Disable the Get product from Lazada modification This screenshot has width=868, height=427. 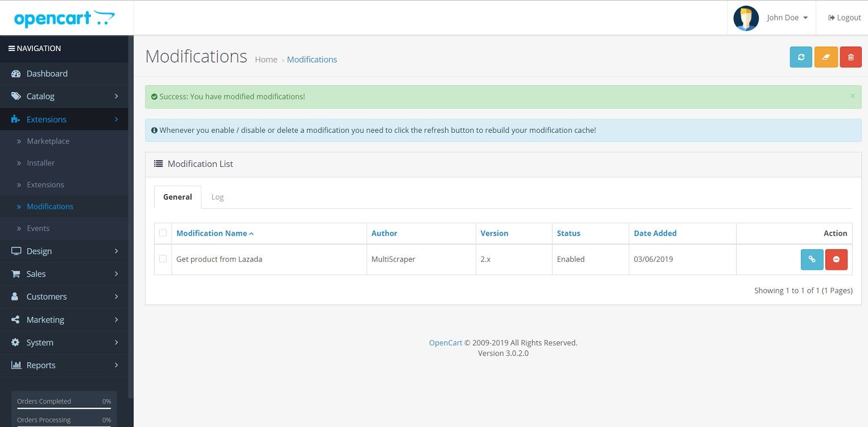(x=836, y=259)
